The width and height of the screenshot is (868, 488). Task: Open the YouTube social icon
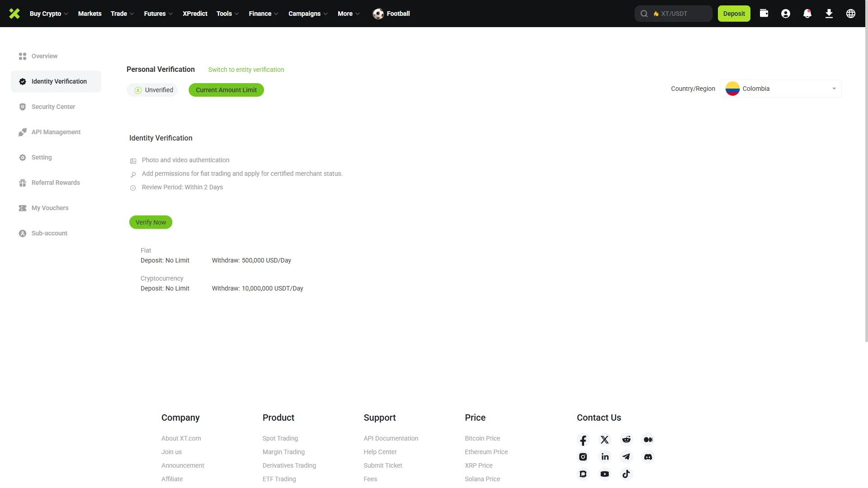click(605, 474)
